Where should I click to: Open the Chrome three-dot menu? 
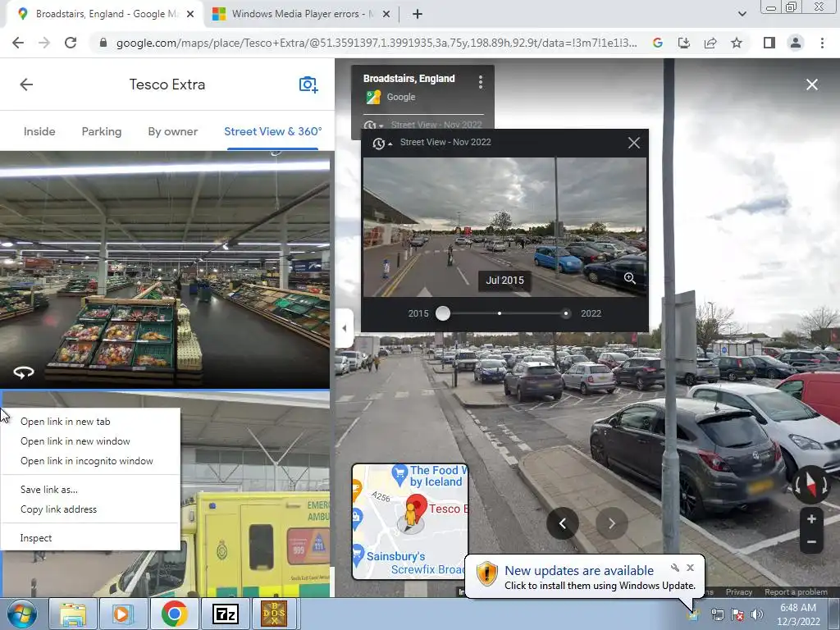pos(822,43)
